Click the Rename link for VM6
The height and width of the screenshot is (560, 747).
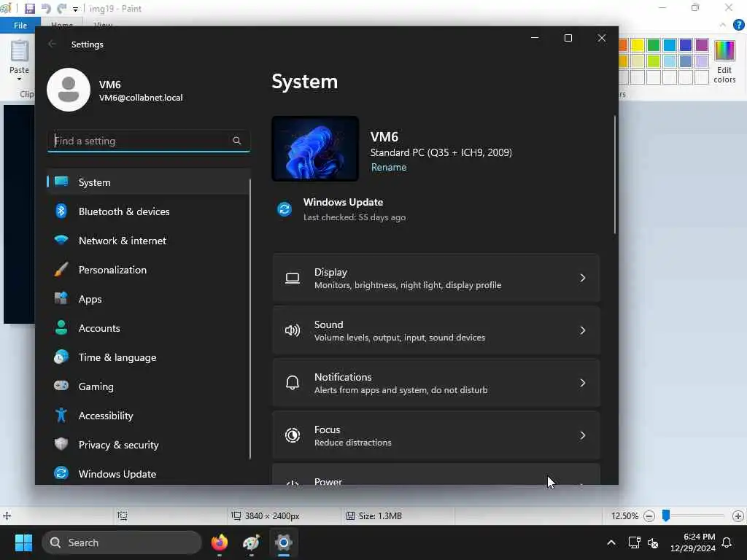point(389,167)
